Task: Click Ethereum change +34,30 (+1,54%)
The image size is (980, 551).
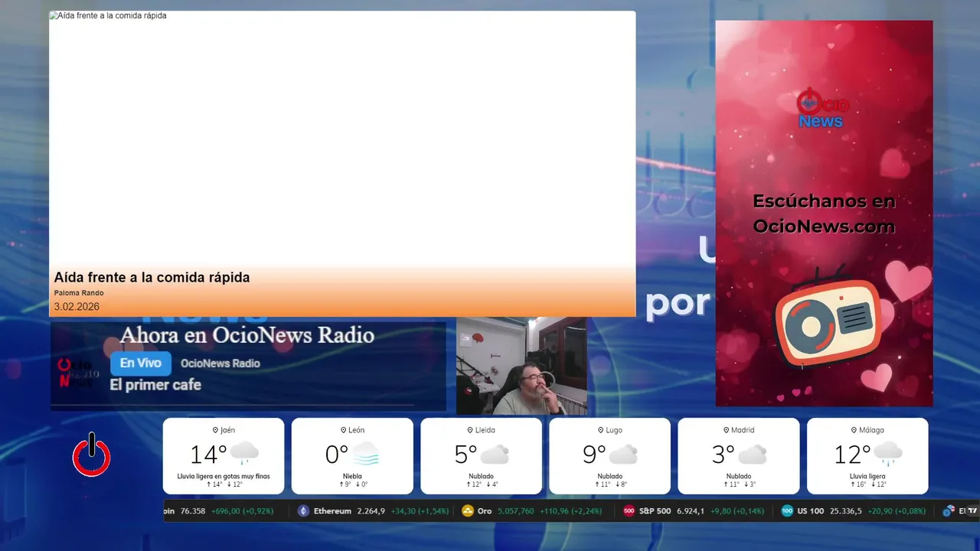Action: pyautogui.click(x=419, y=511)
